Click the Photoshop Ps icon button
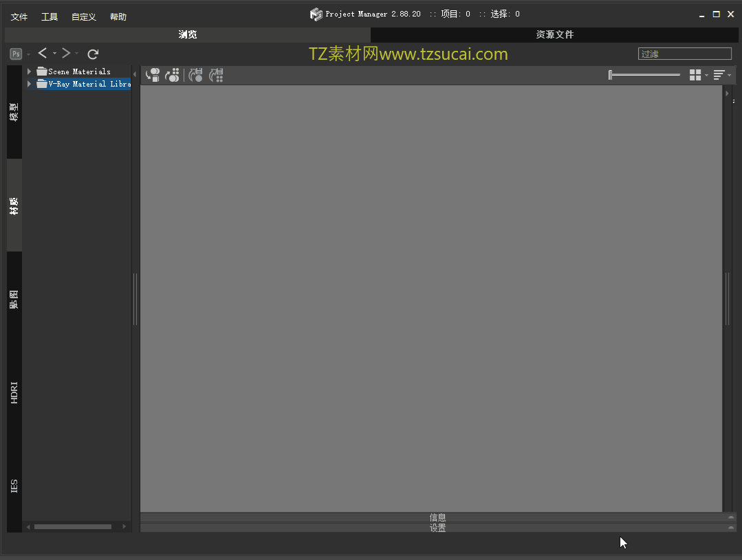 [16, 54]
